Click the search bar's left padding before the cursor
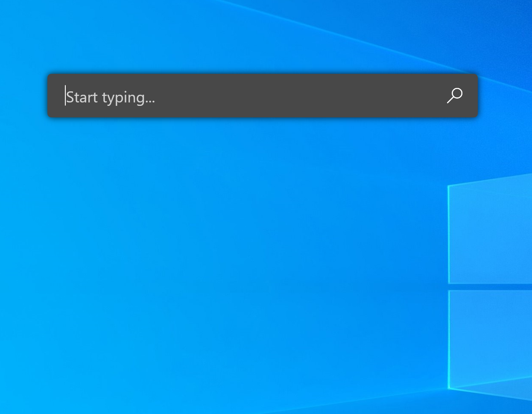 (x=56, y=96)
